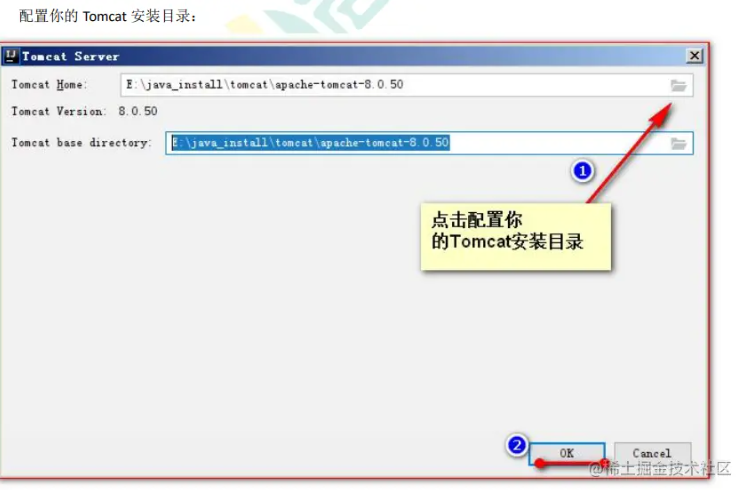Click the 'Tomcat Server' dialog title
The width and height of the screenshot is (743, 490).
(71, 56)
